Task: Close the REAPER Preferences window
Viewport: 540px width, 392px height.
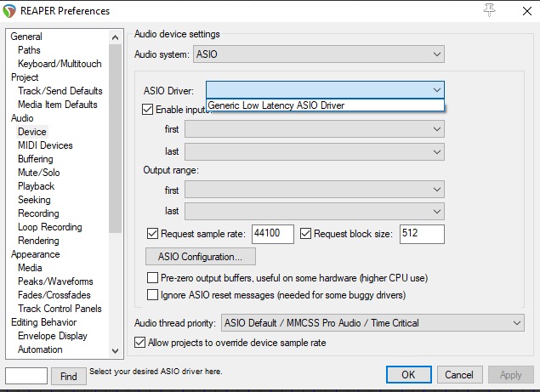Action: [x=520, y=11]
